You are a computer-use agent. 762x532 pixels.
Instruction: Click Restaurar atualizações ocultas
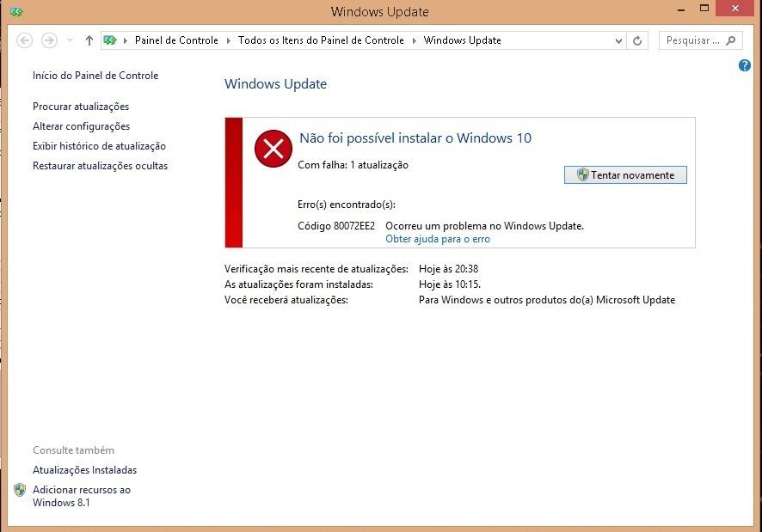100,166
